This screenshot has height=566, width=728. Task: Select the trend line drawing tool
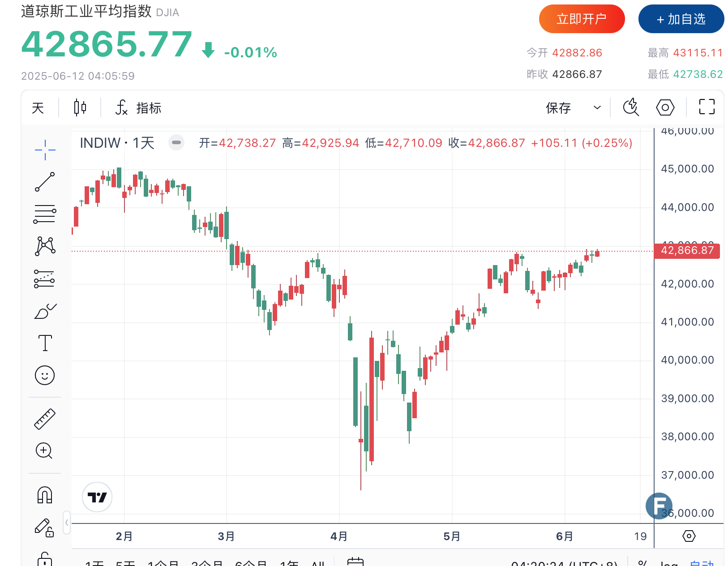[45, 182]
